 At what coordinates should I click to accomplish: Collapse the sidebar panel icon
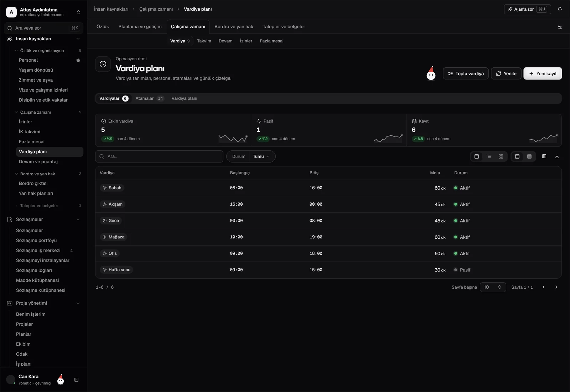tap(76, 380)
